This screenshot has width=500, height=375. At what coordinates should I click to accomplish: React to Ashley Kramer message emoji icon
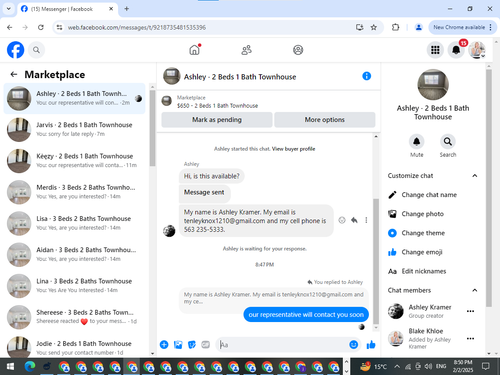click(x=342, y=220)
